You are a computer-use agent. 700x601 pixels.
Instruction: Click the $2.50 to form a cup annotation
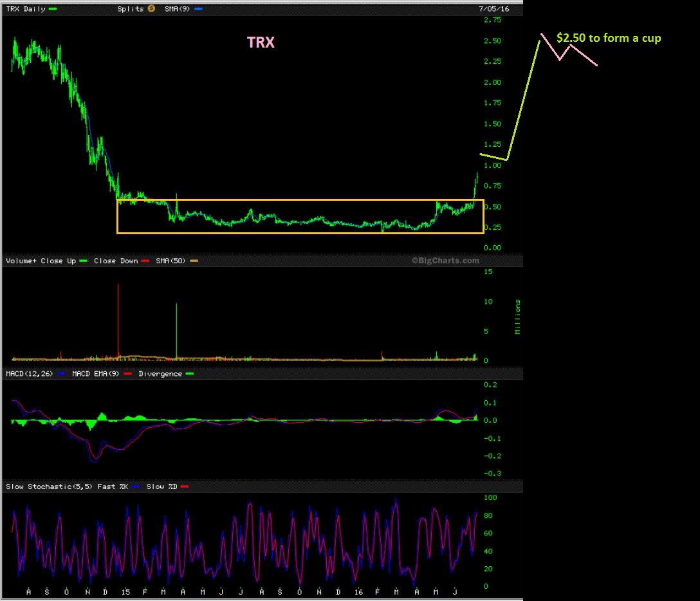607,38
